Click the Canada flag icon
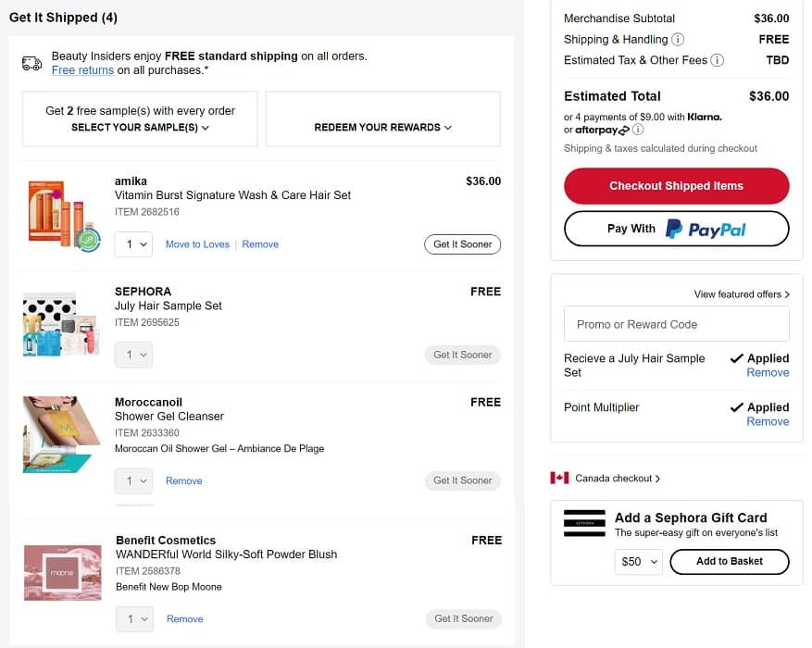 (559, 479)
